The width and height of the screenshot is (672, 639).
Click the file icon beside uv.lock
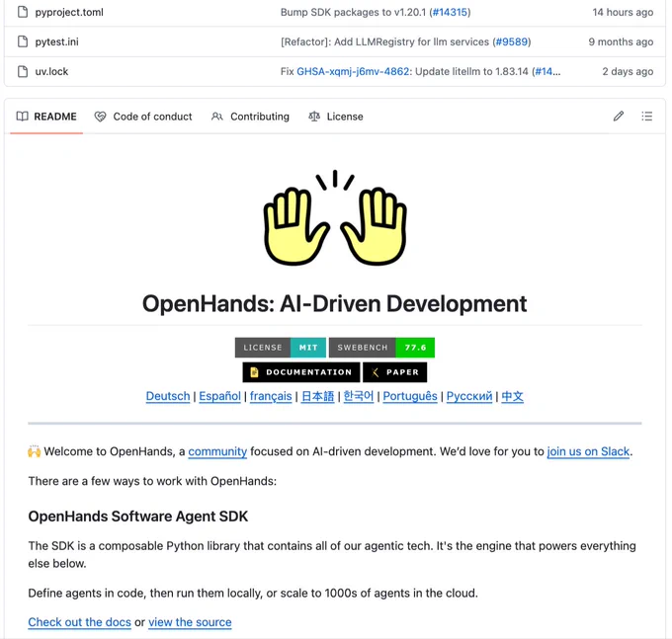tap(23, 71)
